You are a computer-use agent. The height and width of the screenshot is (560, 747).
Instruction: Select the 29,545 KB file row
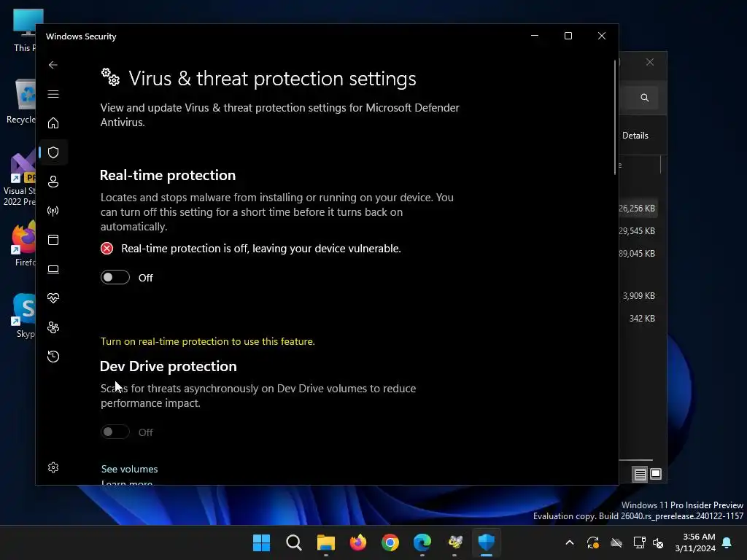638,231
